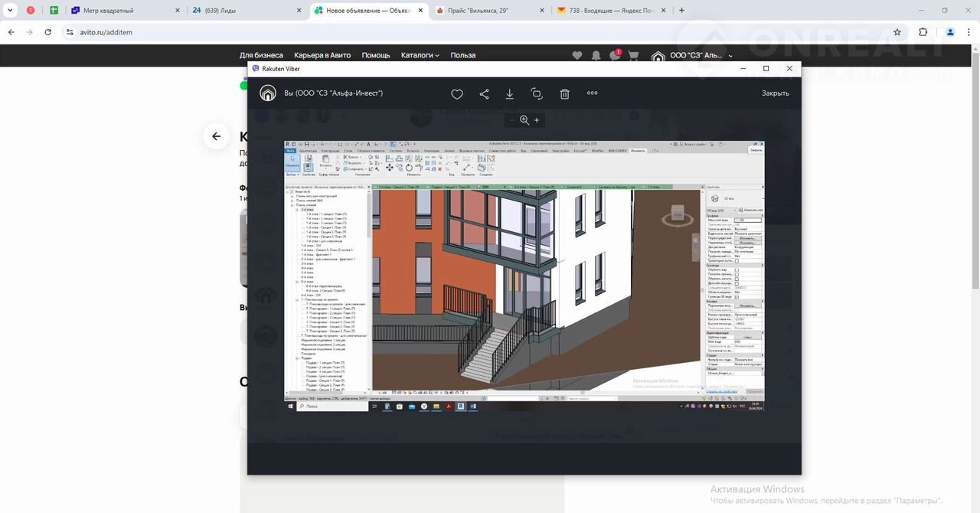Zoom out with the minus button
The width and height of the screenshot is (980, 513).
click(512, 120)
